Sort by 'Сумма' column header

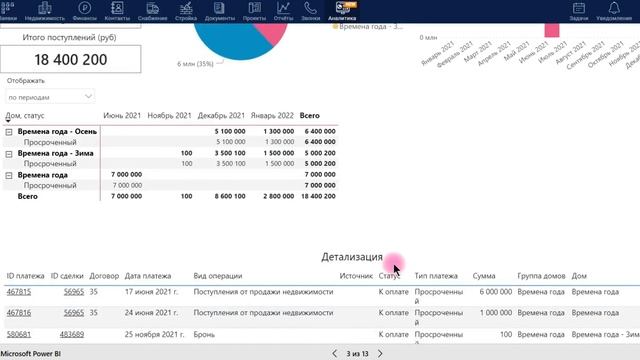(x=484, y=276)
